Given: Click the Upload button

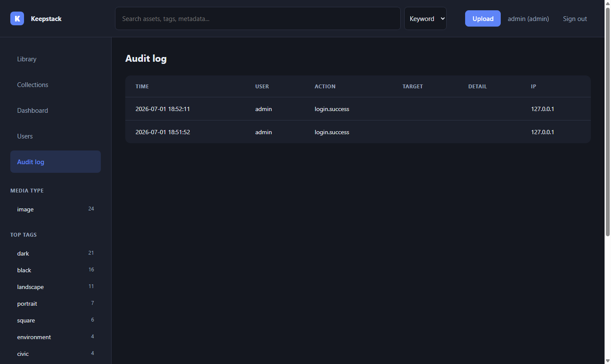Looking at the screenshot, I should point(483,18).
